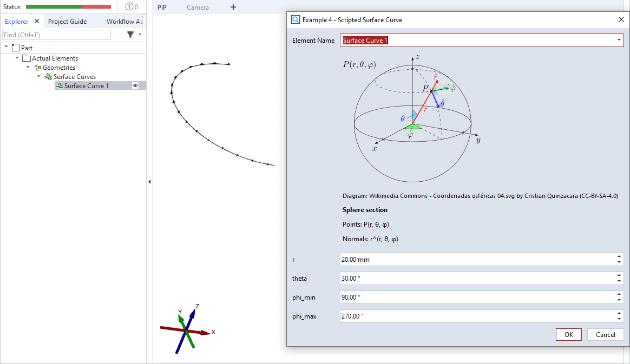Click the spherical coordinates diagram
The width and height of the screenshot is (630, 364).
412,118
